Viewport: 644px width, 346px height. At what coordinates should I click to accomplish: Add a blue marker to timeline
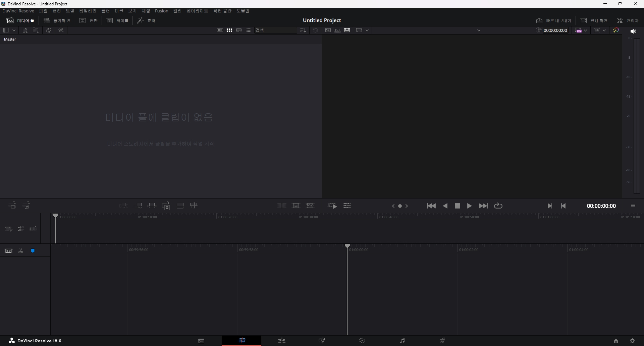(x=33, y=251)
